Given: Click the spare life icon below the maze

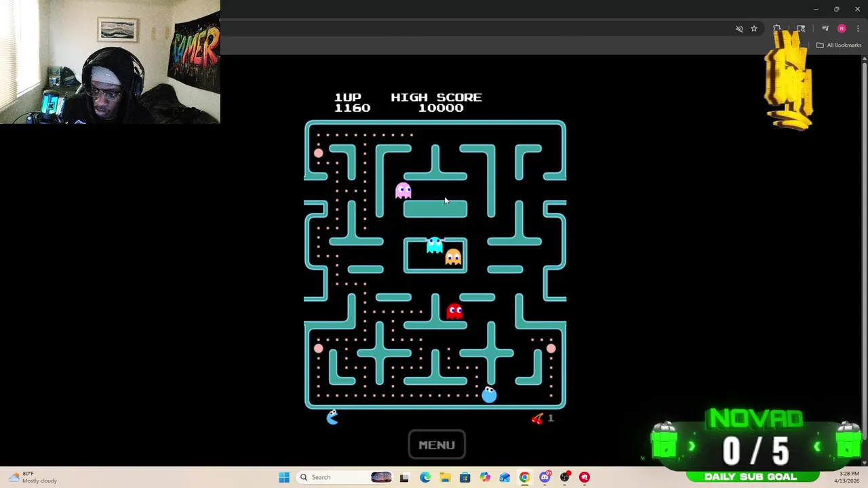Looking at the screenshot, I should (x=332, y=418).
